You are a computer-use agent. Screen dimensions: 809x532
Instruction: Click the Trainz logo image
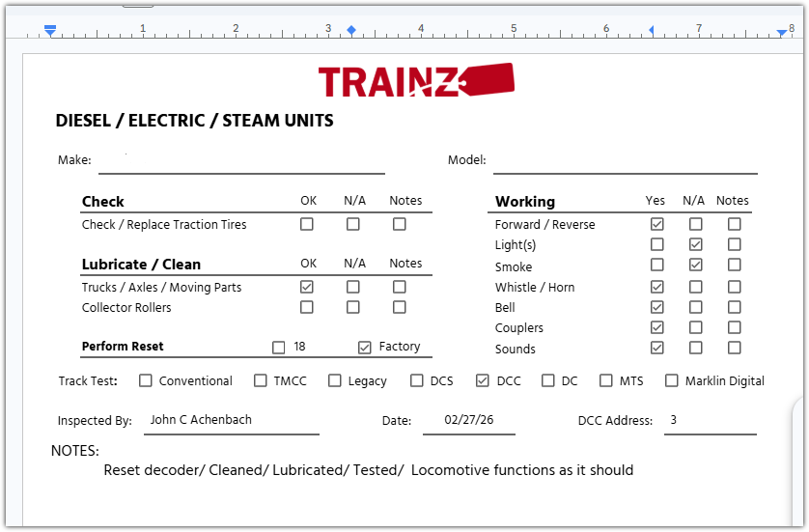pos(416,80)
